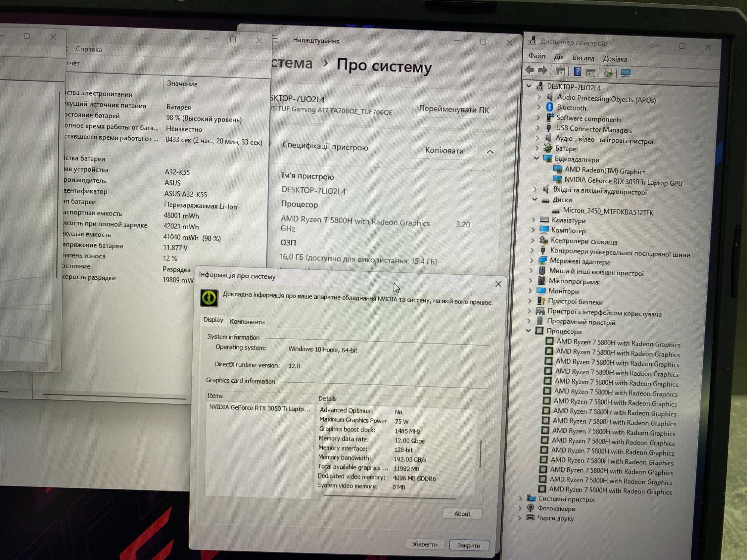Expand Контролери сховища node

click(533, 240)
